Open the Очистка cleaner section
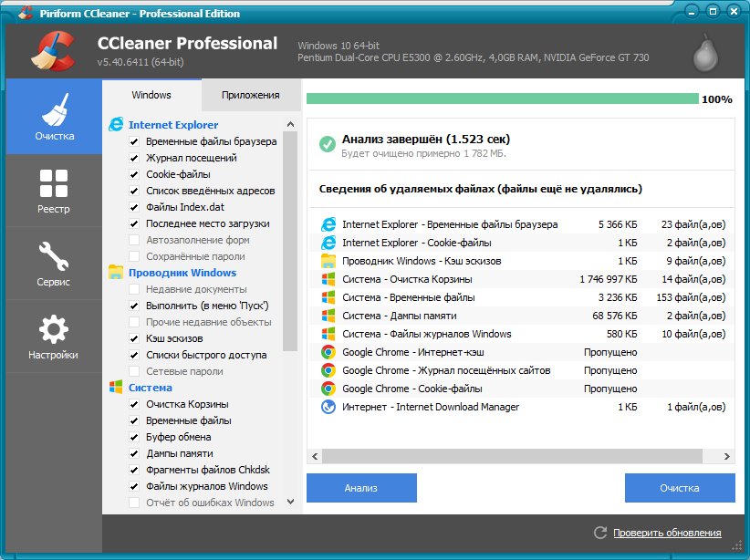Screen dimensions: 750x560 (54, 117)
